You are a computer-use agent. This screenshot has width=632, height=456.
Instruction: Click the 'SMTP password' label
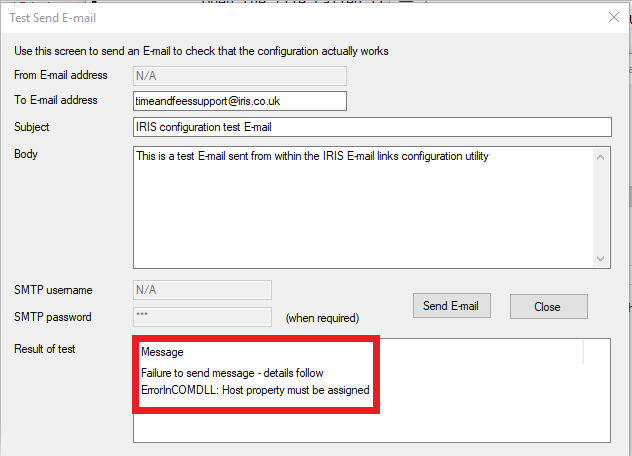(53, 317)
